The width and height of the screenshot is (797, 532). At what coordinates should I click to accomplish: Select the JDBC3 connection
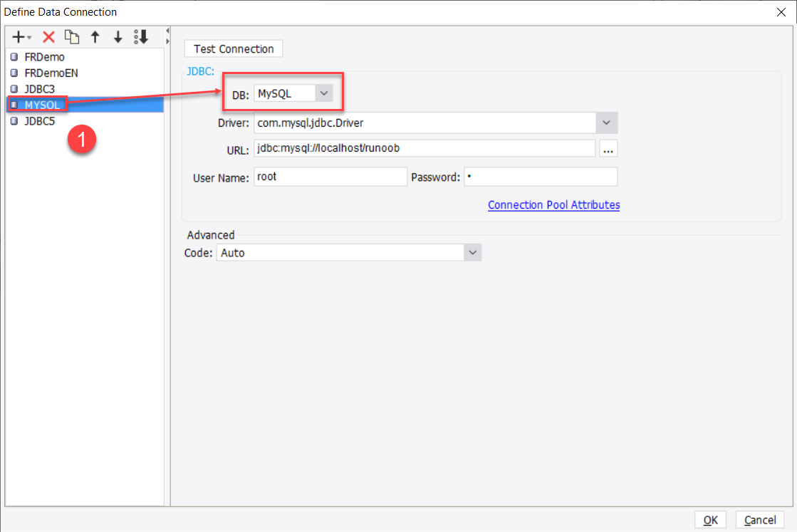click(x=41, y=88)
